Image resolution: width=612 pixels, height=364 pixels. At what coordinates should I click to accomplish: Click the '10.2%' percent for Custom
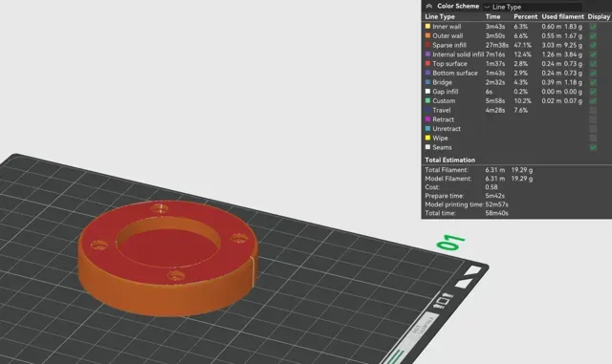click(523, 100)
